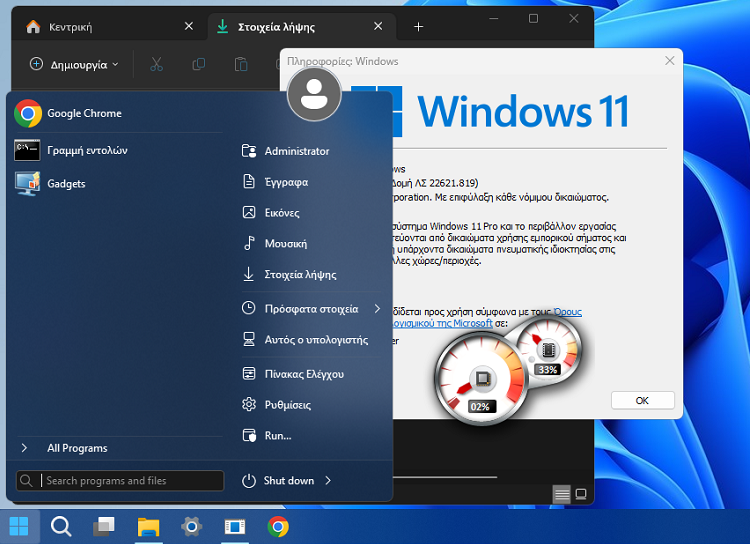The image size is (750, 544).
Task: Open Gadgets from the Start menu
Action: click(117, 184)
